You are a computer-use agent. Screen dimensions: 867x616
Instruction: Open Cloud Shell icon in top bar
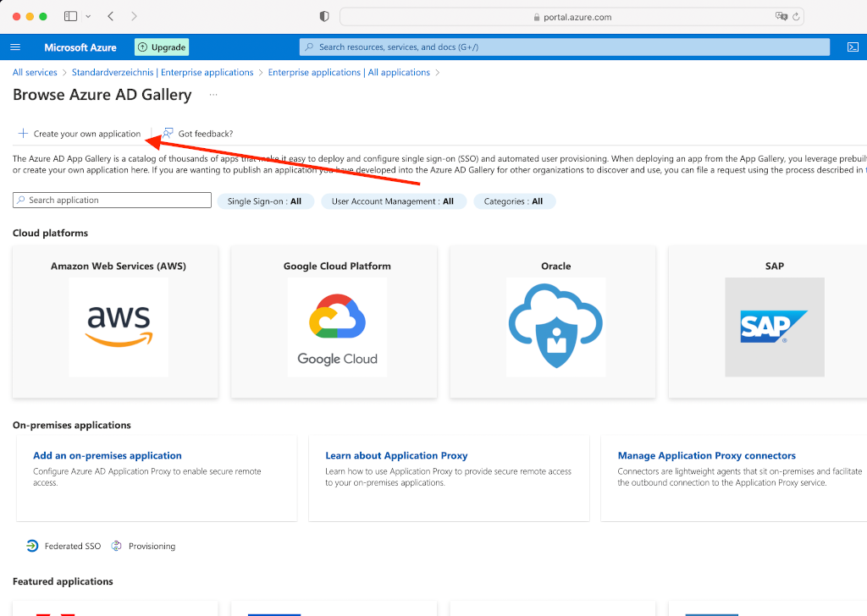[853, 47]
